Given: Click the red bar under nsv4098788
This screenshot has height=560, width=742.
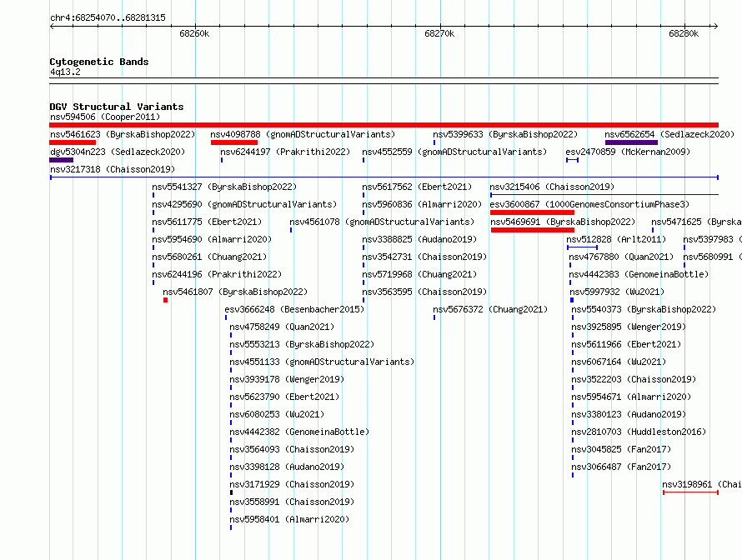Looking at the screenshot, I should pyautogui.click(x=234, y=142).
